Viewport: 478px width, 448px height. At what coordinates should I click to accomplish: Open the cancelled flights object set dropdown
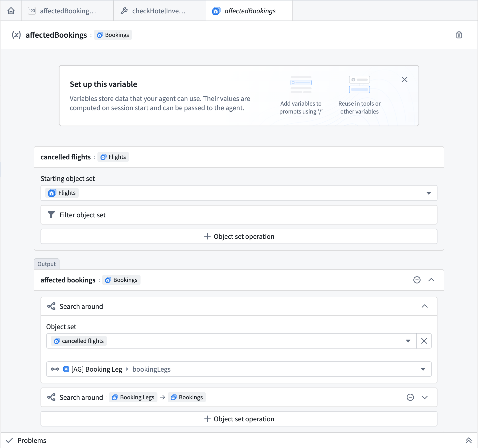(408, 341)
